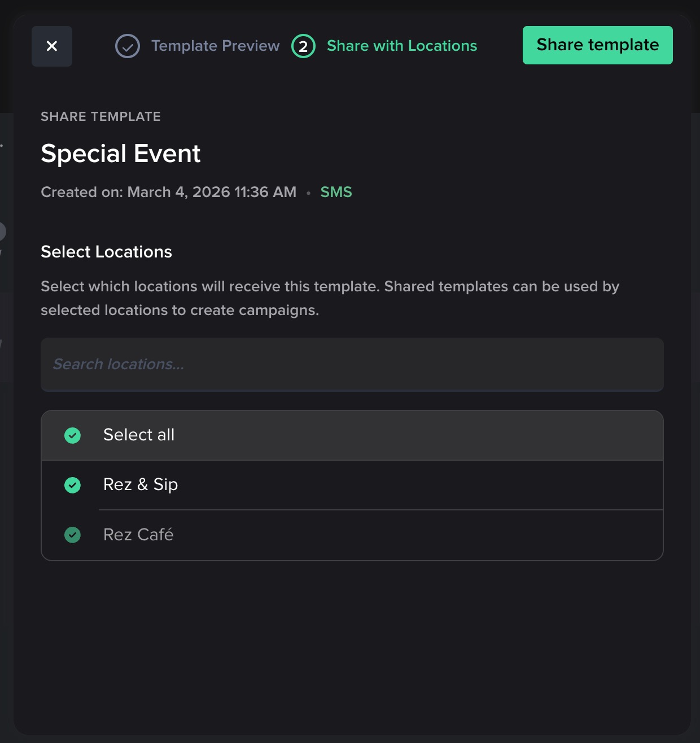Viewport: 700px width, 743px height.
Task: Click the Select all row text
Action: pos(139,435)
